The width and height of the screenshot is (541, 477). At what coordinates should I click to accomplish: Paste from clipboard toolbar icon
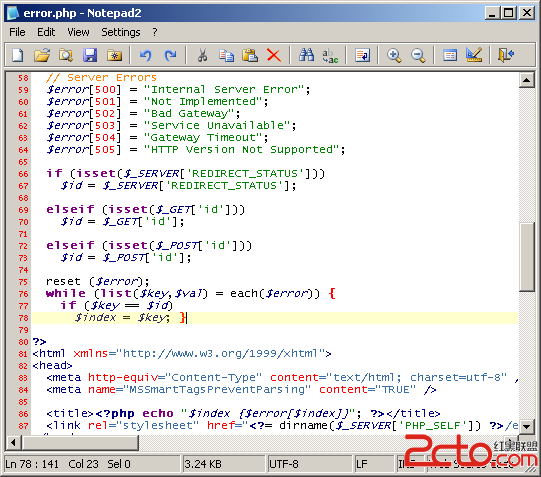pyautogui.click(x=250, y=55)
